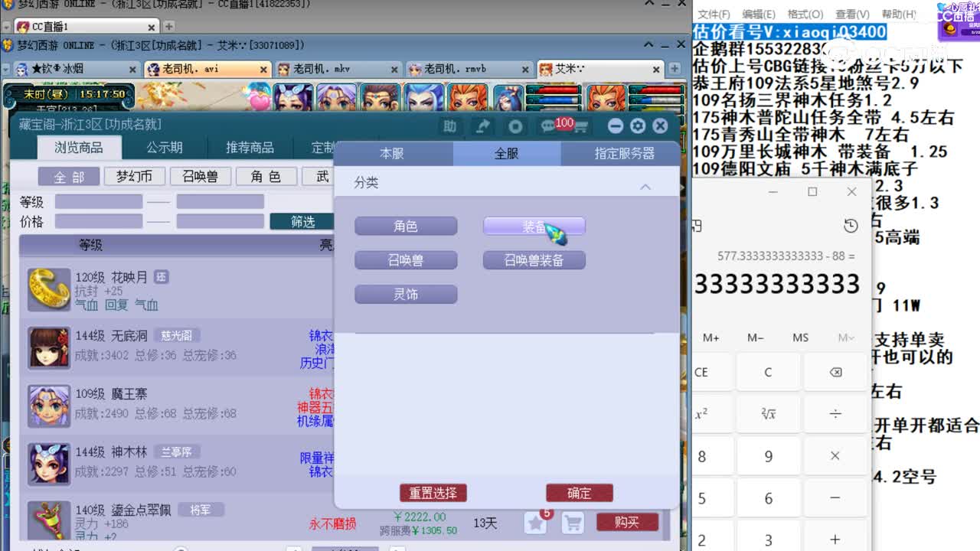Choose 召唤兽 in the 分类 popup
Viewport: 980px width, 551px height.
point(406,260)
